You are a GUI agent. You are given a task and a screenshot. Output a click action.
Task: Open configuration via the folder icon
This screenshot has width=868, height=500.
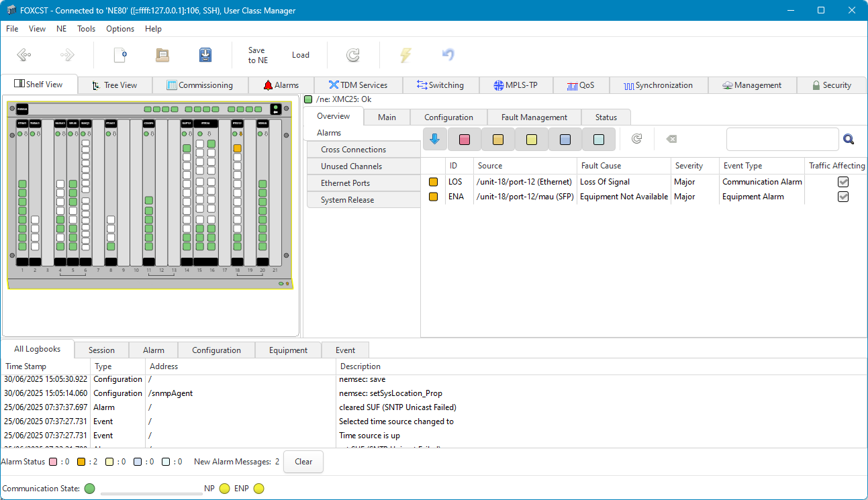pyautogui.click(x=162, y=55)
